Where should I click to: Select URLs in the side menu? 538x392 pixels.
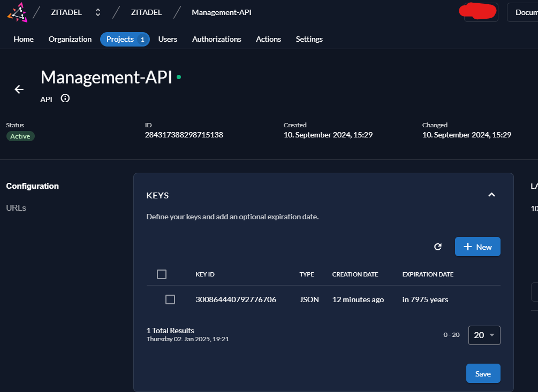[16, 207]
